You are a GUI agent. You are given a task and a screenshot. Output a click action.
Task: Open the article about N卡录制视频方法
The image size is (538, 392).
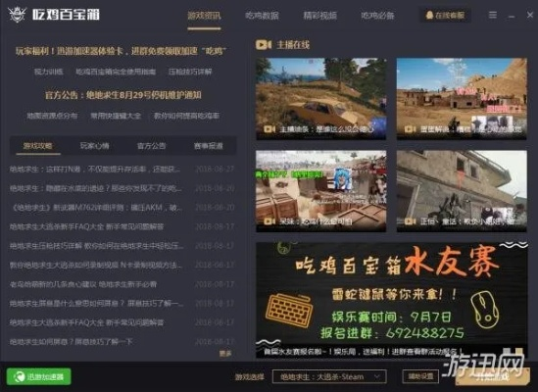(122, 266)
